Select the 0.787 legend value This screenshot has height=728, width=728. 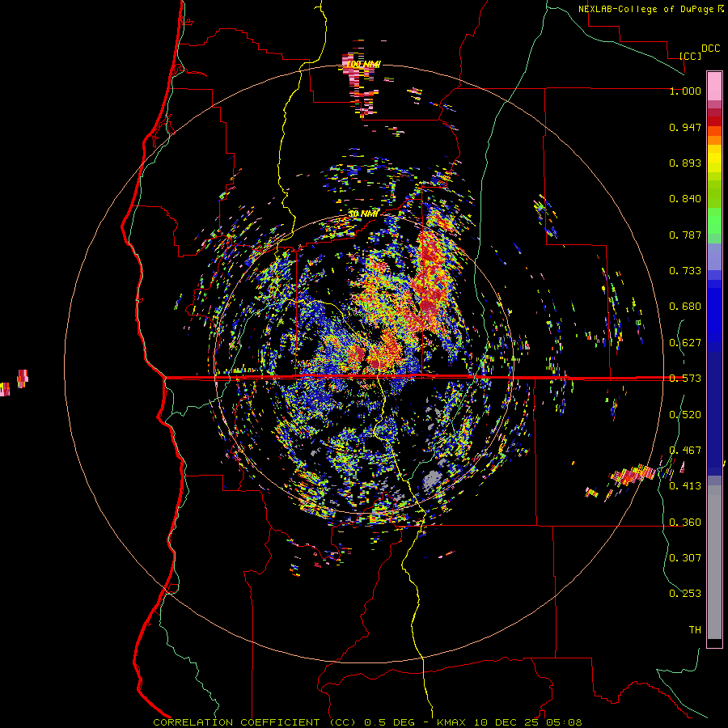[x=685, y=235]
